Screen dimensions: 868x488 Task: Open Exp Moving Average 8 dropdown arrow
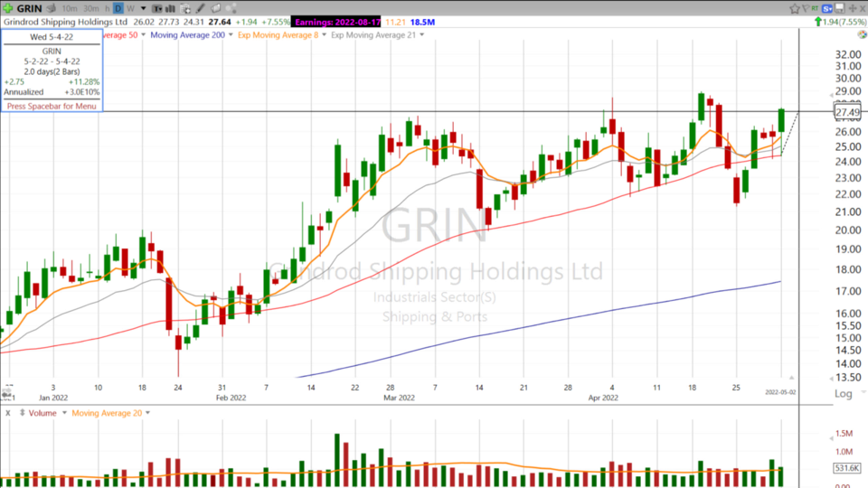325,35
